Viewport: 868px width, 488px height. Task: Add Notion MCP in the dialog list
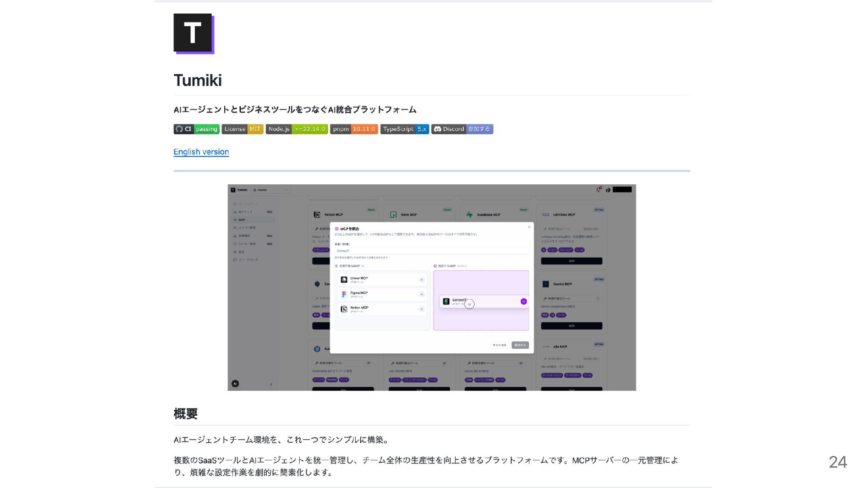[x=421, y=309]
